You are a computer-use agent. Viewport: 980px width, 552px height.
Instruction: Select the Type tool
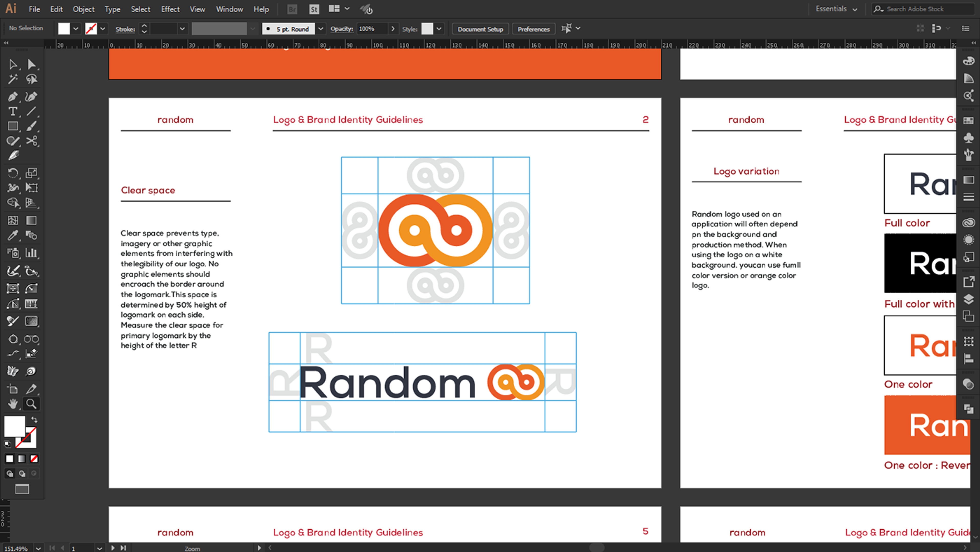click(x=13, y=112)
